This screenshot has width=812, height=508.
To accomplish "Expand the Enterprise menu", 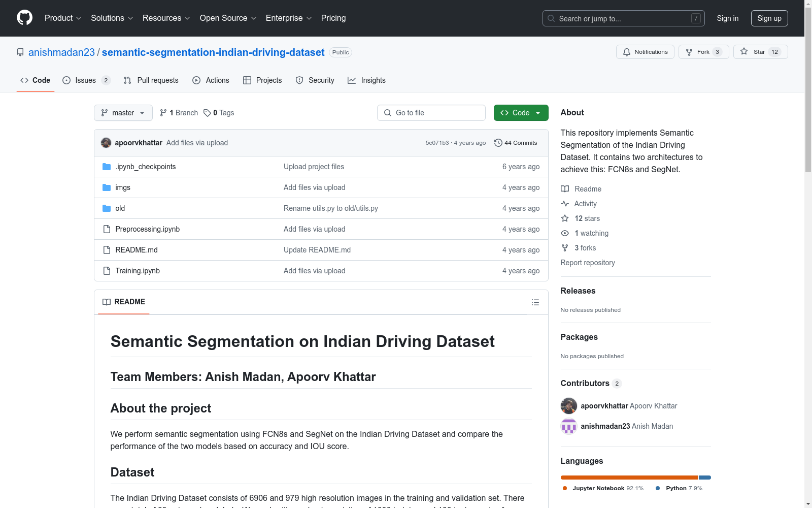I will coord(289,18).
